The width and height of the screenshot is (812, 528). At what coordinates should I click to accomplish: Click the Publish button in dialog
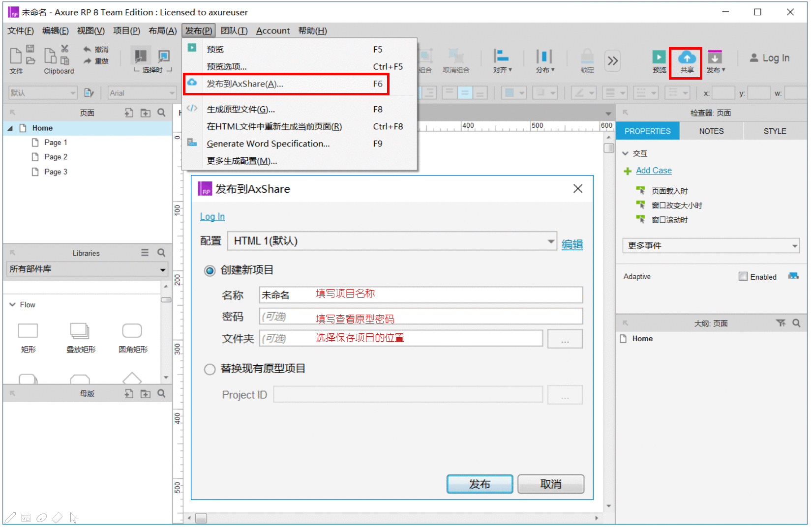480,484
